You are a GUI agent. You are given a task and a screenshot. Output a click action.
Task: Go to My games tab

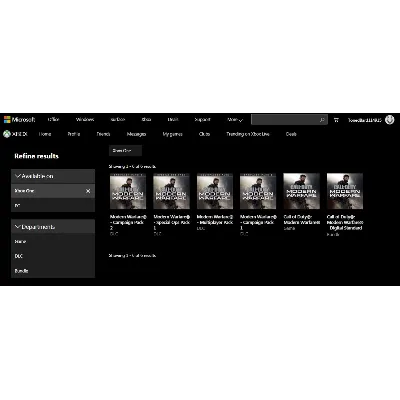tap(172, 134)
